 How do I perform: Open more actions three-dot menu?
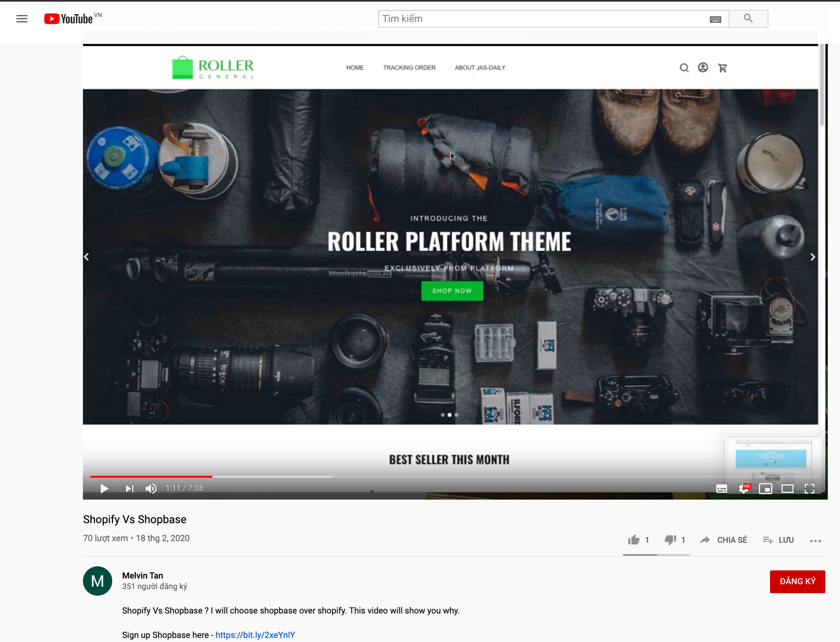pos(815,541)
